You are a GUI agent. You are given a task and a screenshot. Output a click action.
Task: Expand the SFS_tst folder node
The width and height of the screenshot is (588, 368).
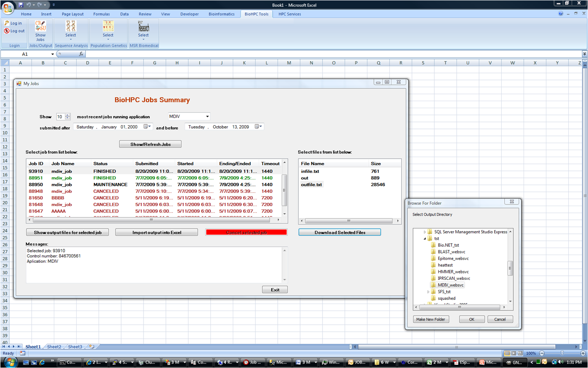click(428, 292)
